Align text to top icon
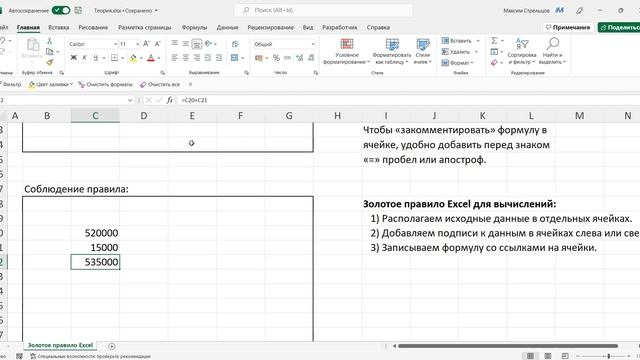 tap(174, 43)
